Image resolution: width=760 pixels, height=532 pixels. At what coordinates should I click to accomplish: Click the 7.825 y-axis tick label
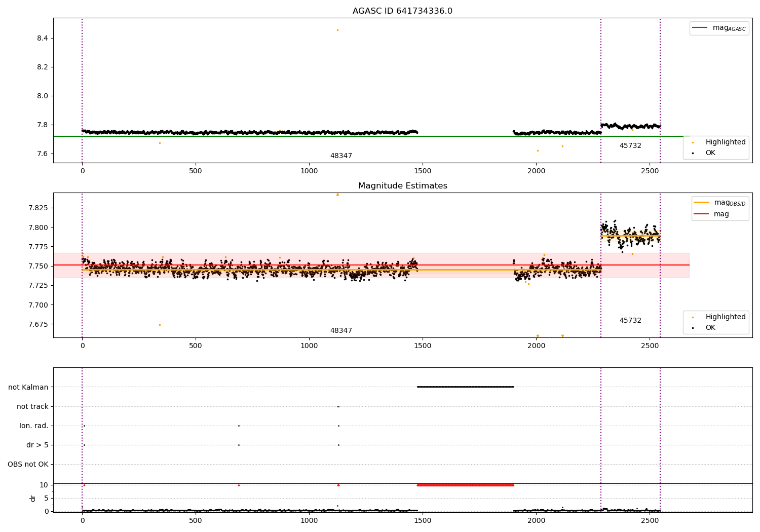pyautogui.click(x=39, y=208)
